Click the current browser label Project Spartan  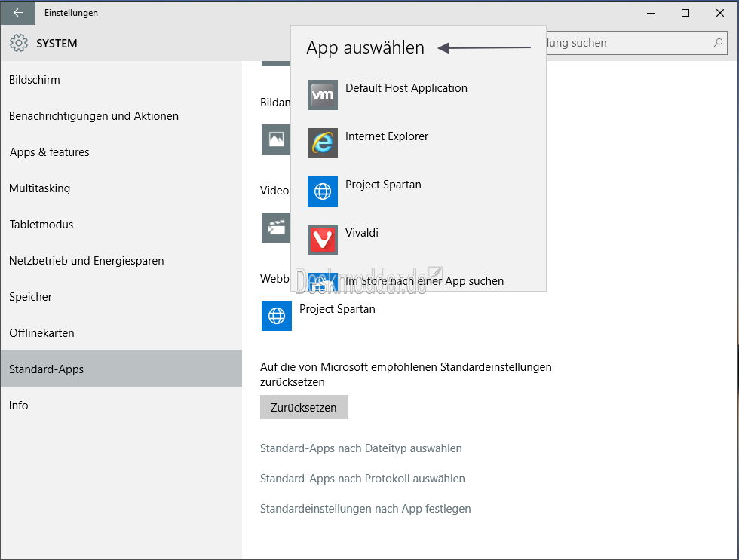tap(338, 309)
